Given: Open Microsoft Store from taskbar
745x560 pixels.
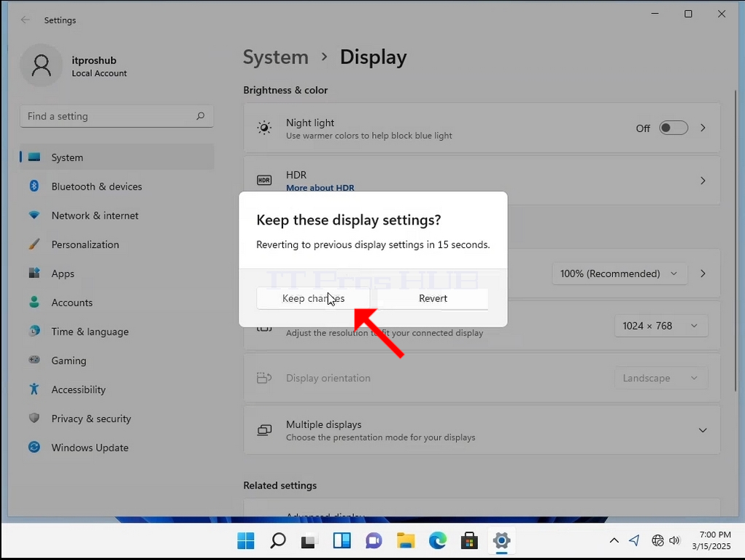Looking at the screenshot, I should coord(469,540).
